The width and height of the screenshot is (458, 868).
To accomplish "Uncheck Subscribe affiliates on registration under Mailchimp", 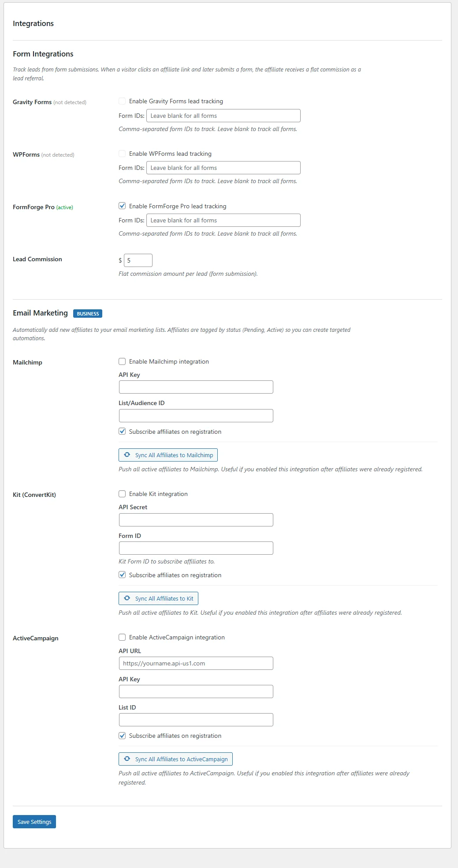I will pyautogui.click(x=122, y=431).
